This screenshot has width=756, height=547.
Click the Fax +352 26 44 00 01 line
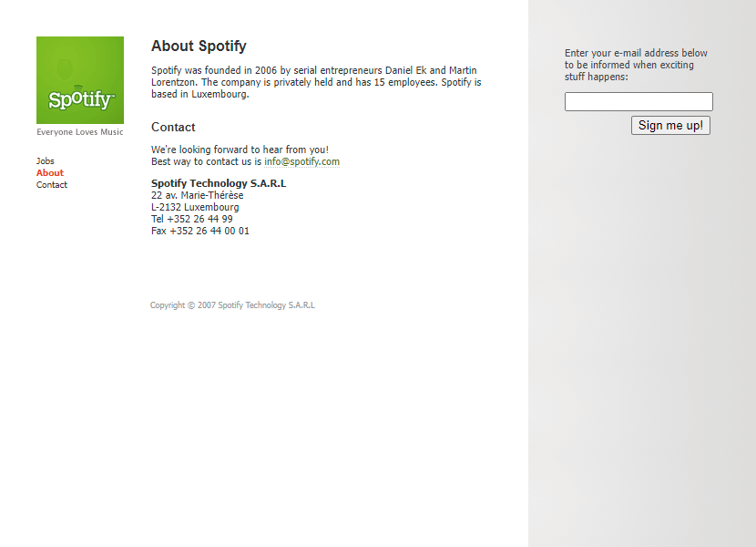(x=200, y=231)
